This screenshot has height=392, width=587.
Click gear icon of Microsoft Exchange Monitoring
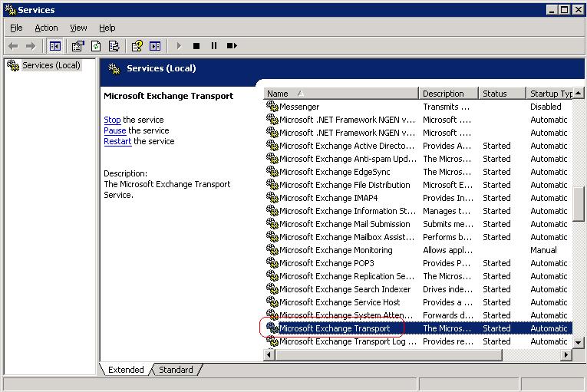pos(272,250)
